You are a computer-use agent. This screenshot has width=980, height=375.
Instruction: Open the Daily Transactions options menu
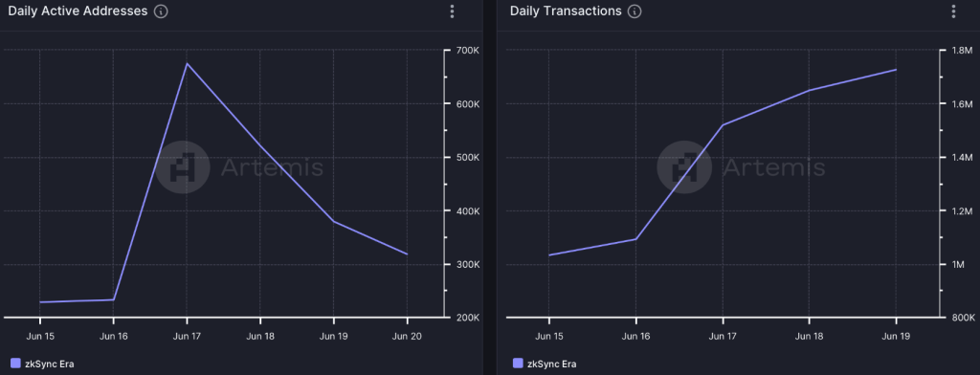(x=953, y=11)
